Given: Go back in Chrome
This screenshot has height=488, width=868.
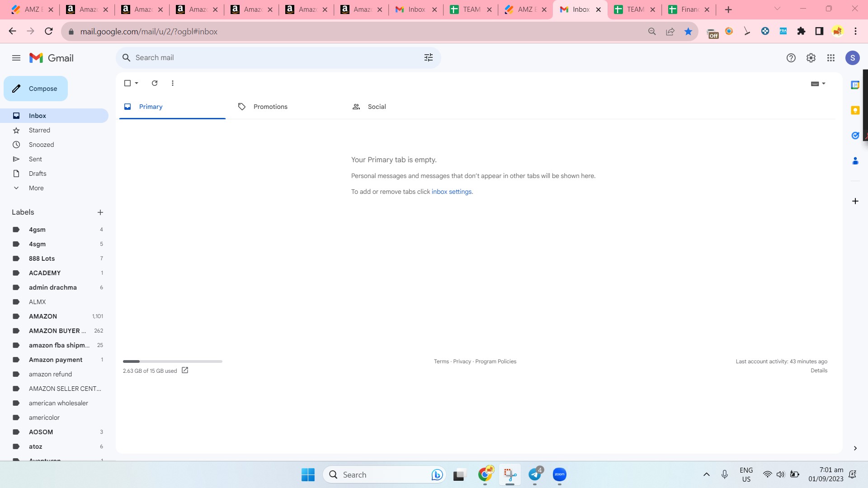Looking at the screenshot, I should pyautogui.click(x=13, y=31).
